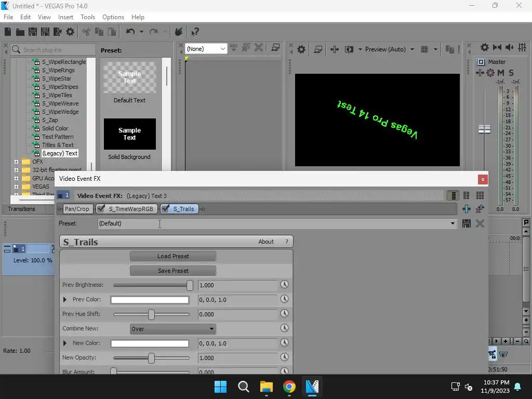
Task: Close the Video Event FX window
Action: 483,179
